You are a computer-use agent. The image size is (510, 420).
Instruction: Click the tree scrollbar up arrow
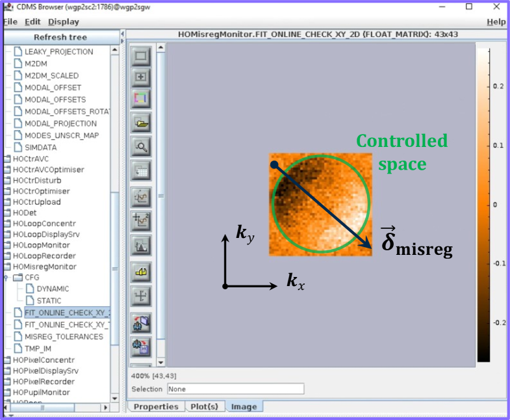pos(114,50)
